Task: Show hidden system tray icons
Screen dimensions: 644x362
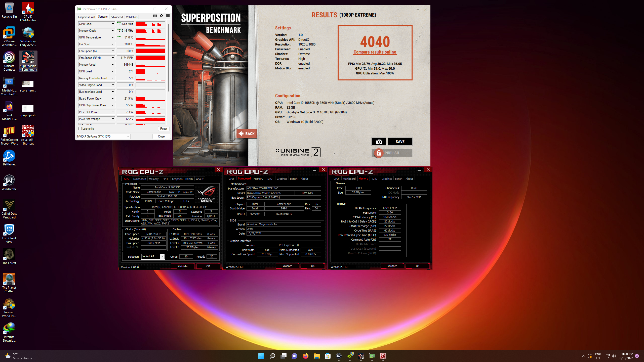Action: [583, 356]
